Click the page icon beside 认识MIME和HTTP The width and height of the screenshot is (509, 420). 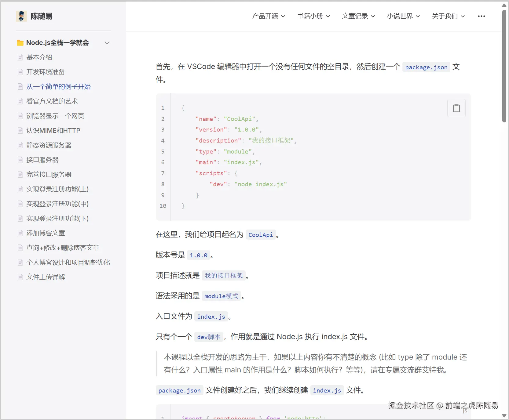20,131
